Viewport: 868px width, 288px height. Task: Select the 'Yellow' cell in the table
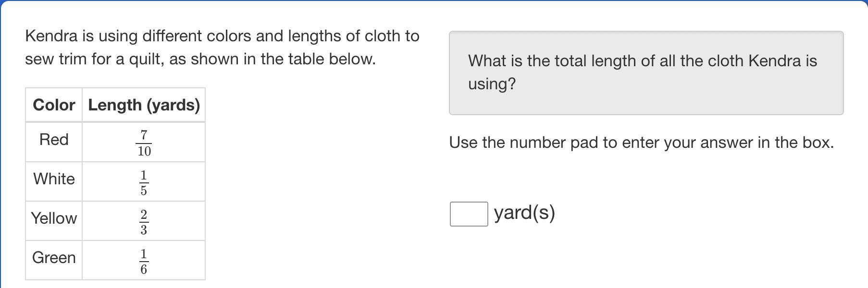(x=54, y=218)
